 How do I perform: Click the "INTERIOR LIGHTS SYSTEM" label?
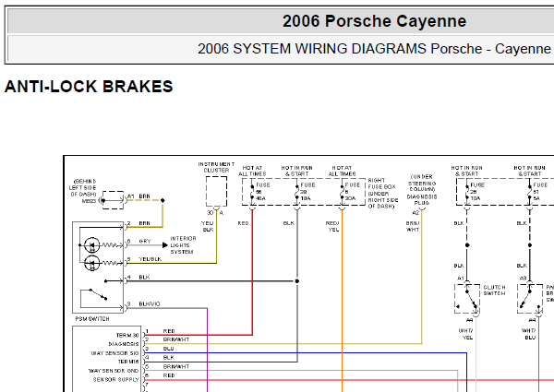(183, 245)
